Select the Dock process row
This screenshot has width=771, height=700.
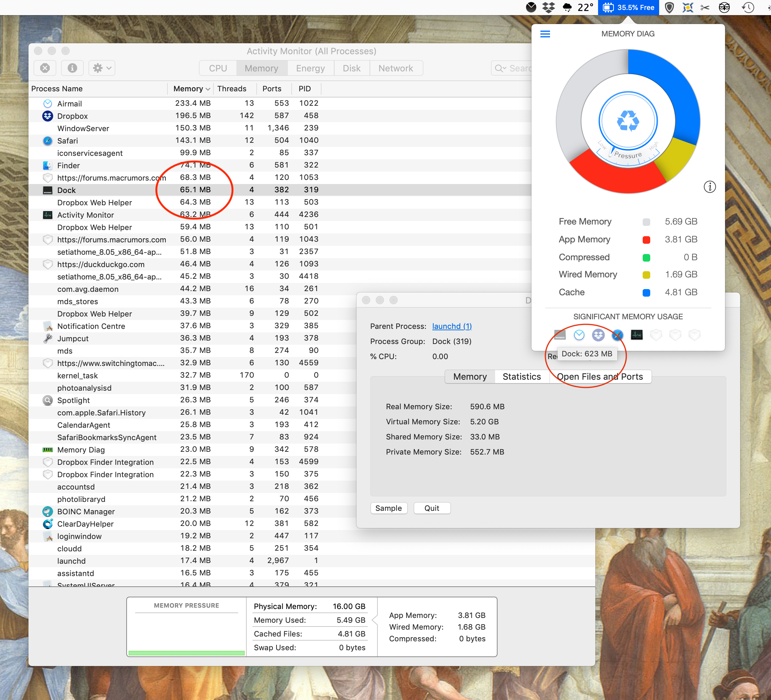pos(280,190)
